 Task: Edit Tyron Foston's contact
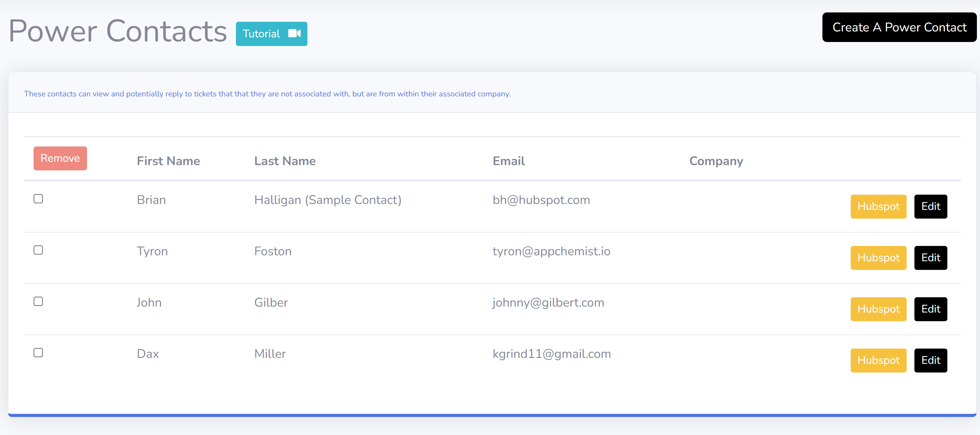click(x=931, y=258)
